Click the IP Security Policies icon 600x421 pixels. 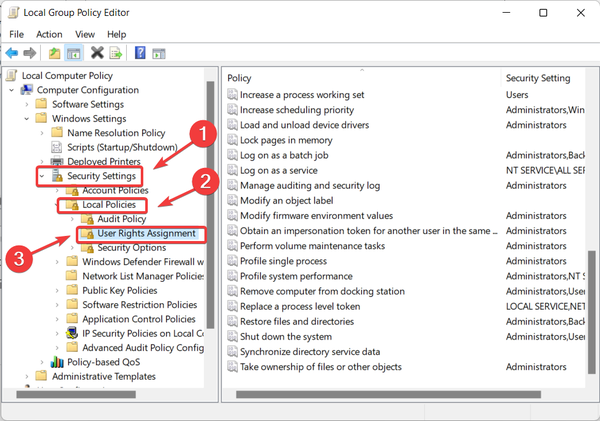click(72, 333)
